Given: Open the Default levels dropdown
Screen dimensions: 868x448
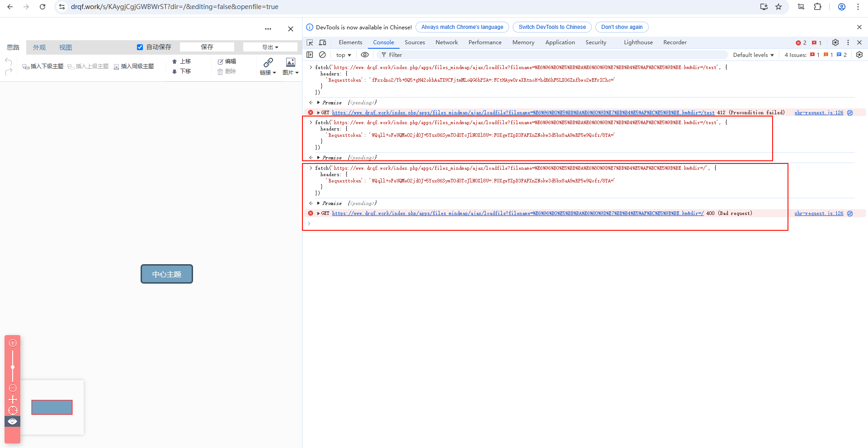Looking at the screenshot, I should pyautogui.click(x=753, y=55).
